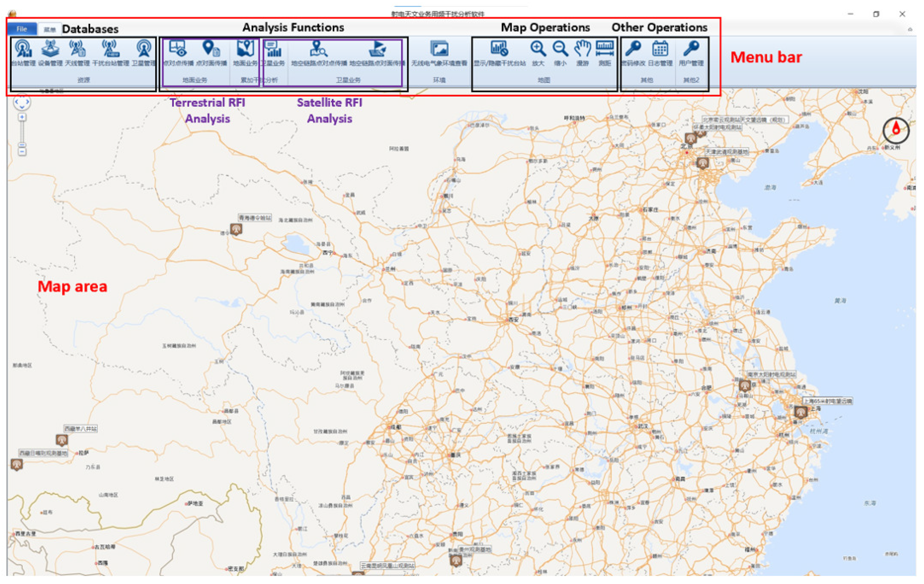Screen dimensions: 924x584
Task: Click the plus button on the map zoom slider
Action: [22, 117]
